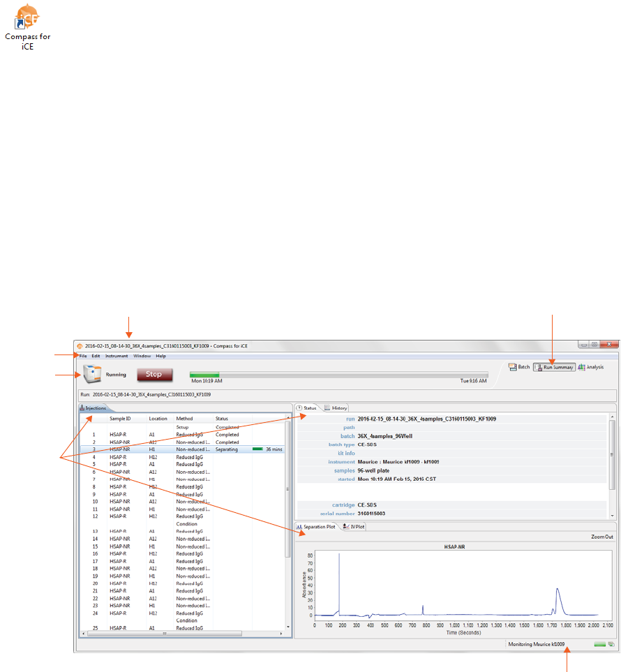Select the IV Plot tab
The width and height of the screenshot is (621, 672).
point(354,527)
